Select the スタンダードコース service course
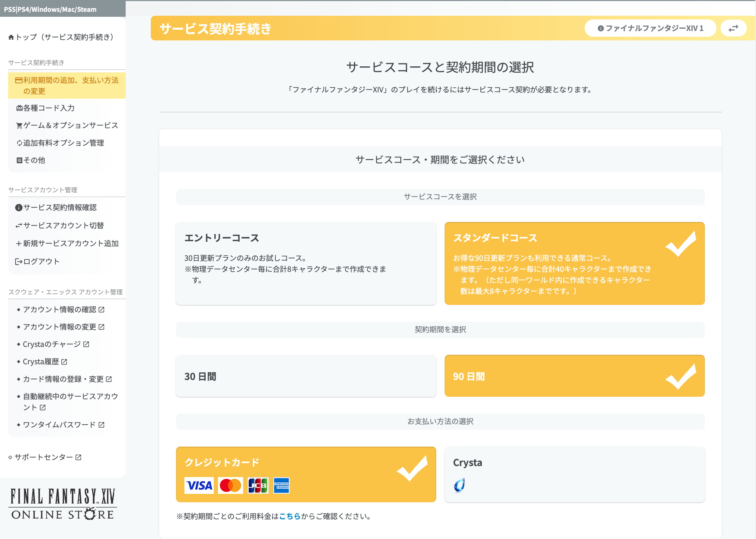756x539 pixels. pyautogui.click(x=574, y=263)
